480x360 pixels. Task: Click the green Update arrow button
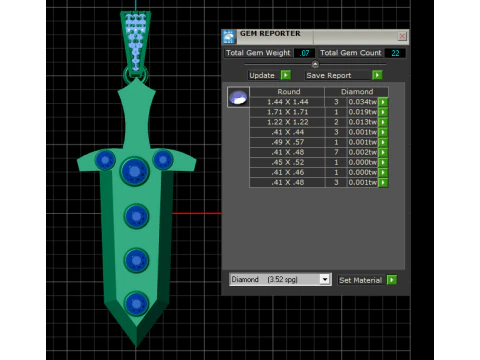pos(286,75)
